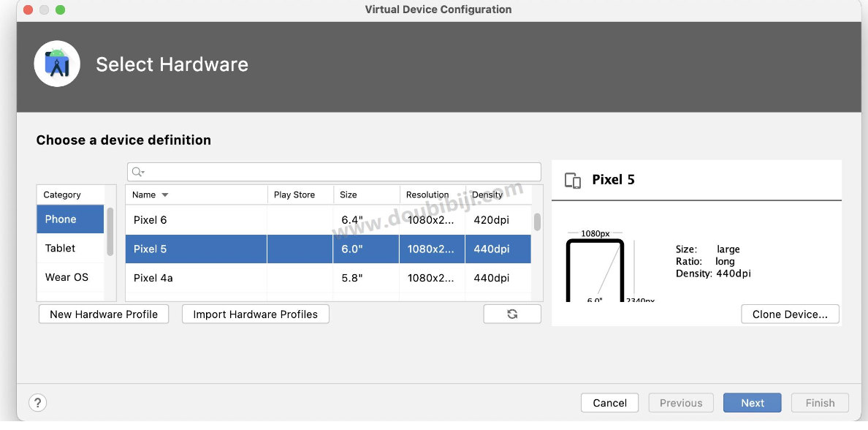Click the Next button
The image size is (868, 430).
(753, 403)
